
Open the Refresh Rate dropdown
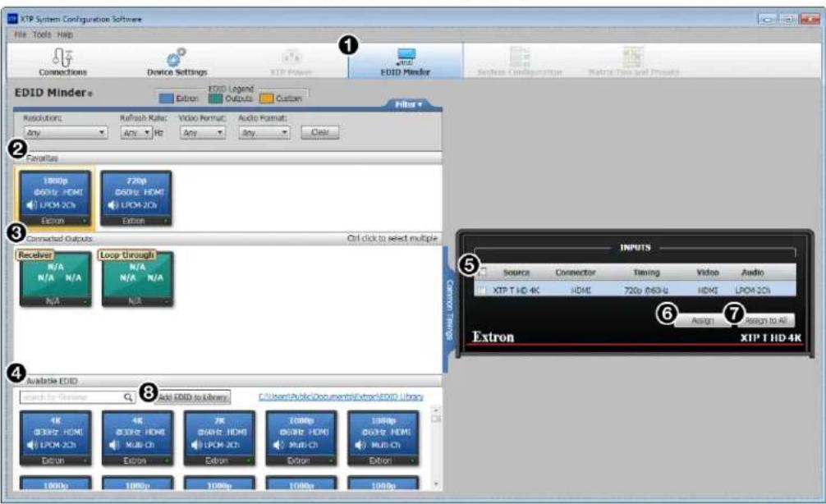pyautogui.click(x=136, y=133)
